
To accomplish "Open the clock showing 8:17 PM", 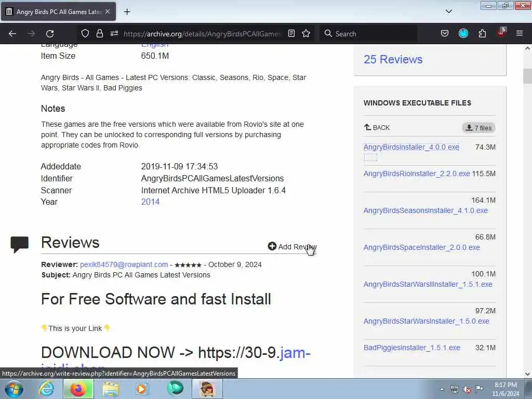I will tap(506, 389).
